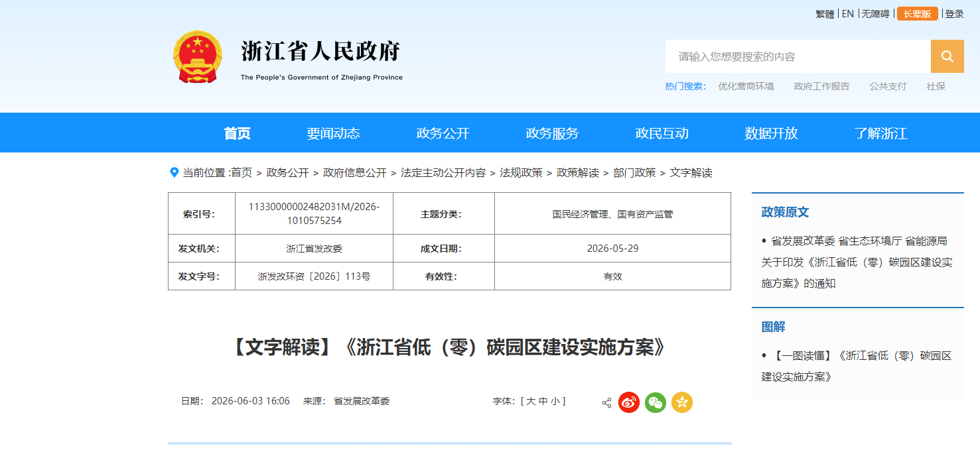
Task: Go to 首页 in main navigation
Action: tap(237, 133)
